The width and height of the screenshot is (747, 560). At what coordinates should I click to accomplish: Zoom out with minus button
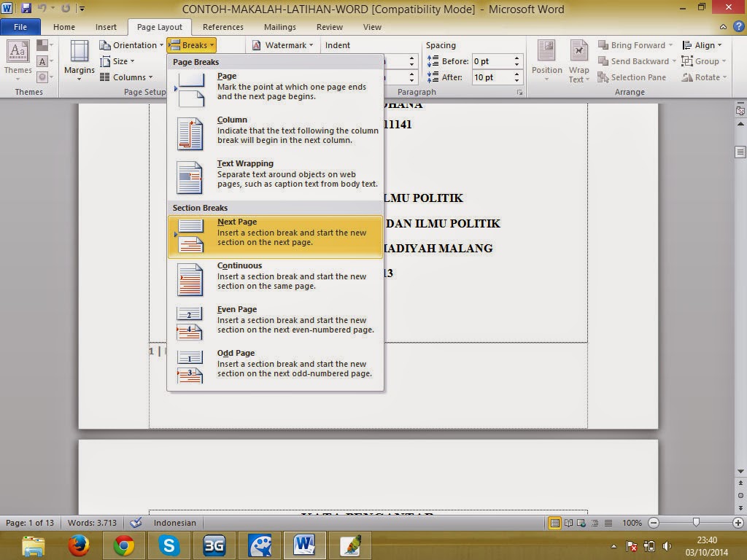coord(654,523)
